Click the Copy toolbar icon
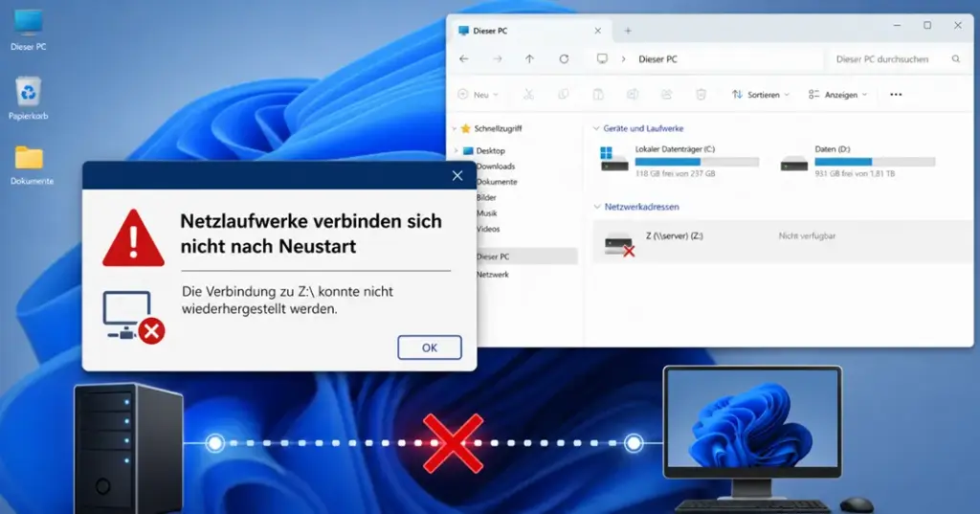The width and height of the screenshot is (980, 514). [x=563, y=95]
